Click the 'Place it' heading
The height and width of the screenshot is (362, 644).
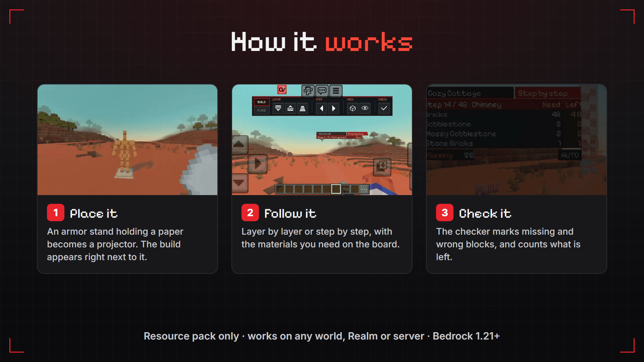(x=94, y=214)
